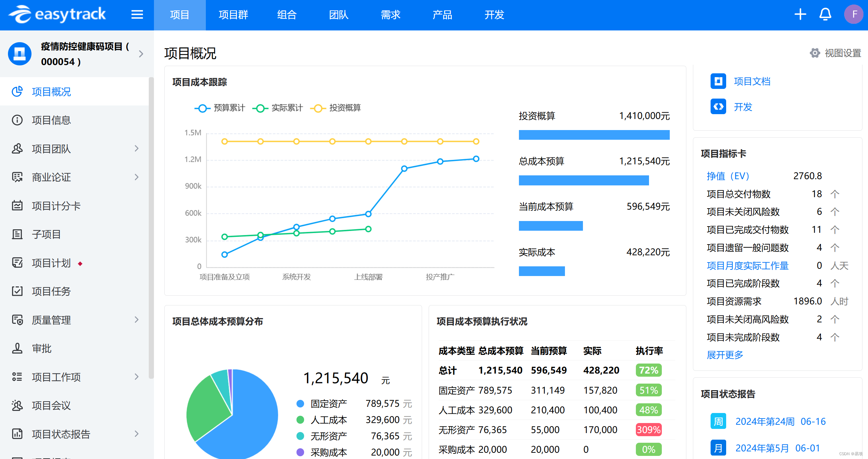Click the 投资概算 blue progress bar
The height and width of the screenshot is (459, 868).
pyautogui.click(x=594, y=135)
